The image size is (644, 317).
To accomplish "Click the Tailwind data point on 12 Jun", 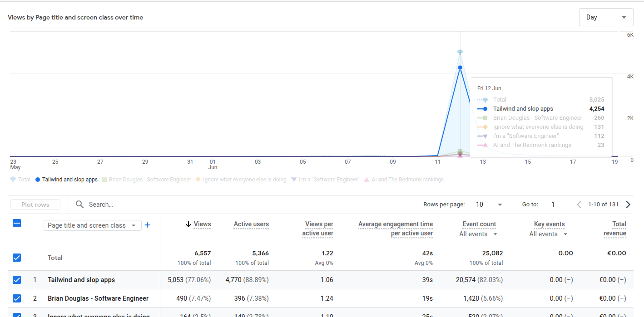I will coord(460,68).
